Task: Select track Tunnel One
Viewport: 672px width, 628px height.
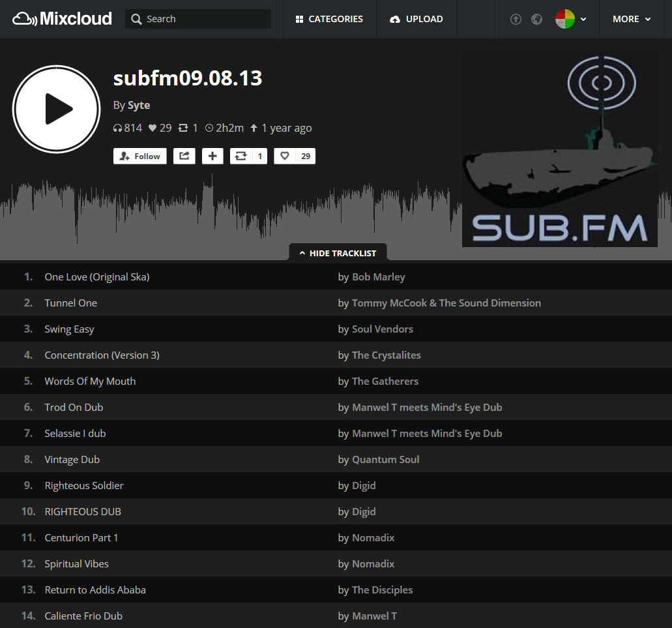Action: click(x=70, y=303)
